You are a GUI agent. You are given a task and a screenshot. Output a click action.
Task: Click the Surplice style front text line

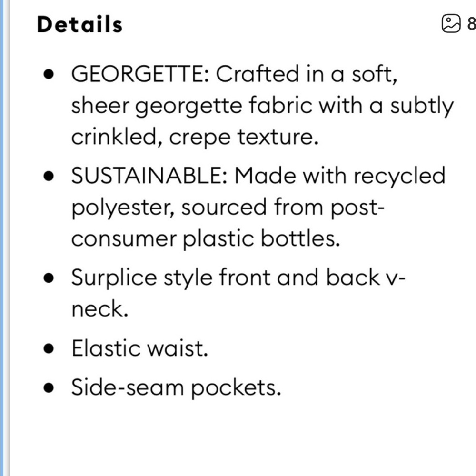click(x=238, y=278)
